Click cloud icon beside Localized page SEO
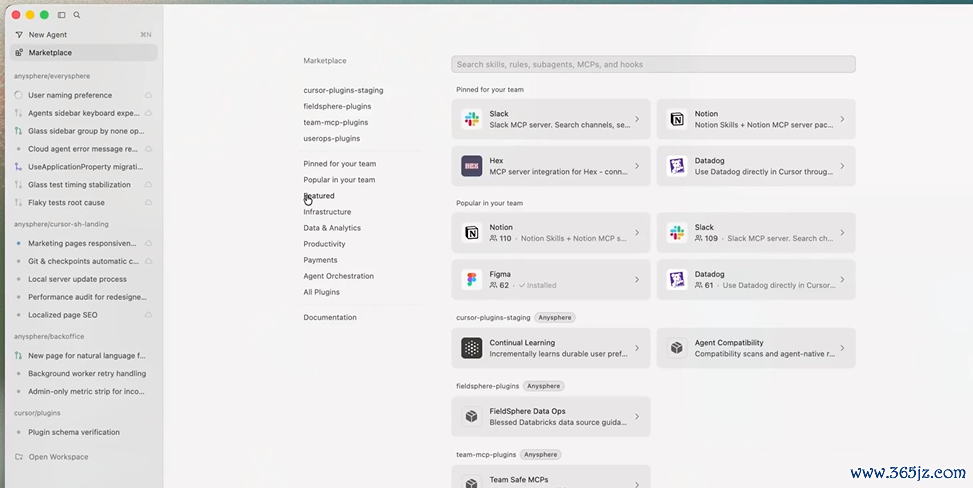Viewport: 973px width, 488px height. (x=148, y=315)
